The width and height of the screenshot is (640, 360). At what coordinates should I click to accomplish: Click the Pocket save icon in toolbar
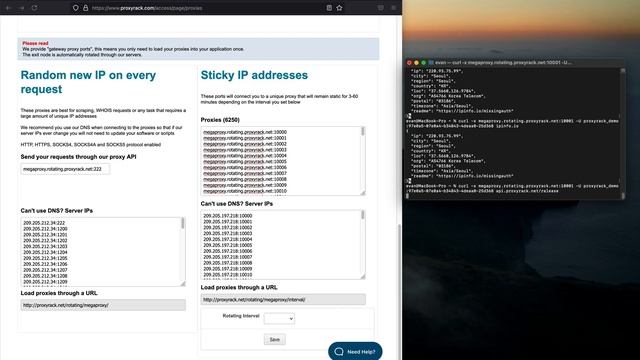click(380, 8)
